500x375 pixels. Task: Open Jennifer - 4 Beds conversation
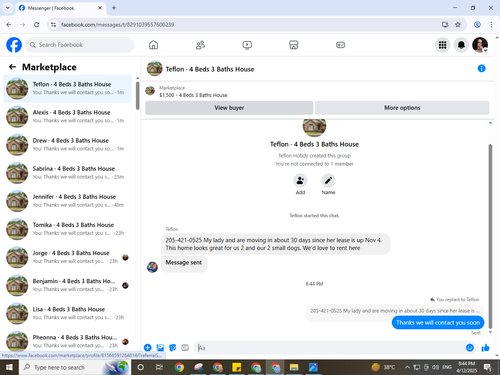pyautogui.click(x=67, y=201)
